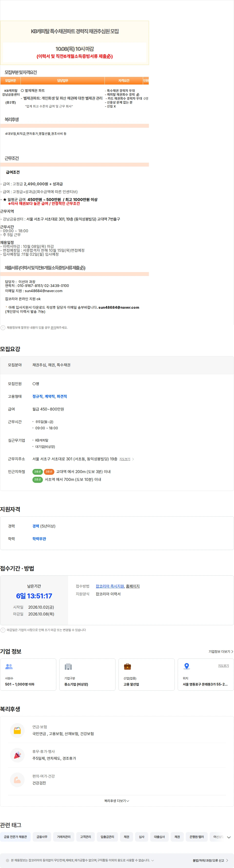Click the green 2호선 badge beside 교대역
The width and height of the screenshot is (234, 868).
pyautogui.click(x=37, y=472)
